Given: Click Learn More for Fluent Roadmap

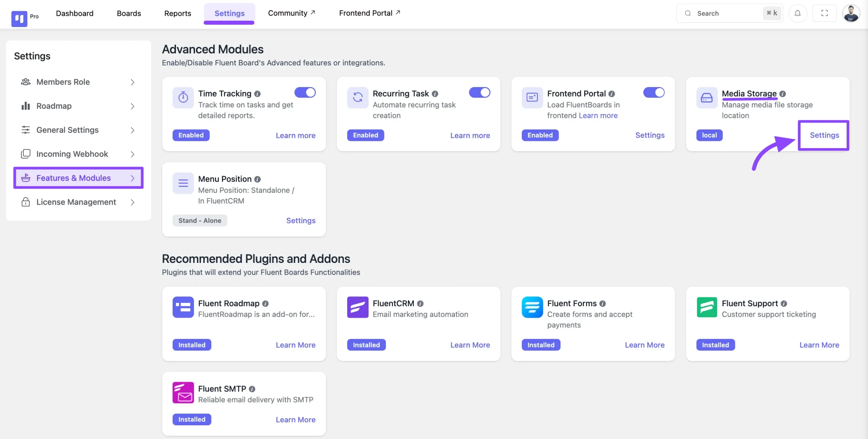Looking at the screenshot, I should click(x=296, y=345).
